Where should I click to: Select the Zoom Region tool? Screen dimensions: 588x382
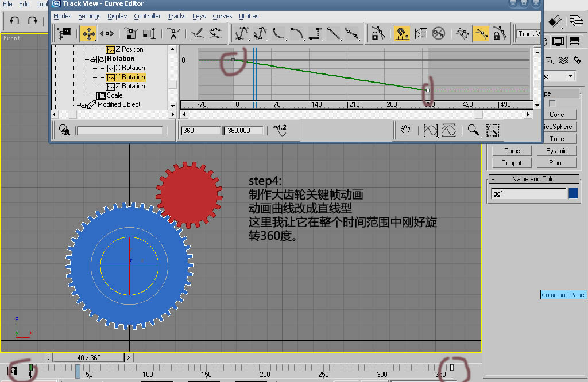coord(492,130)
